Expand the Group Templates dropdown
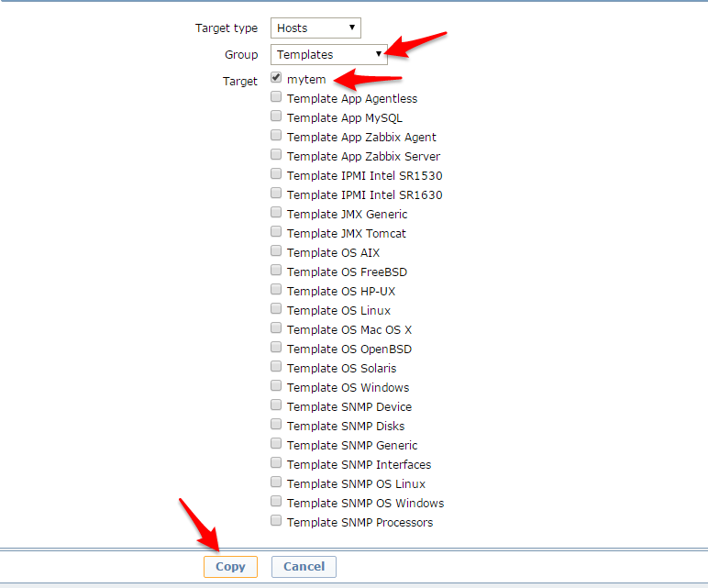The height and width of the screenshot is (588, 708). pos(328,55)
